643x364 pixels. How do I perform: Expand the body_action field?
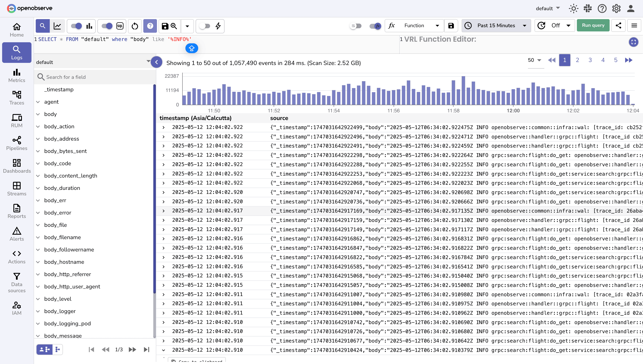(x=38, y=127)
